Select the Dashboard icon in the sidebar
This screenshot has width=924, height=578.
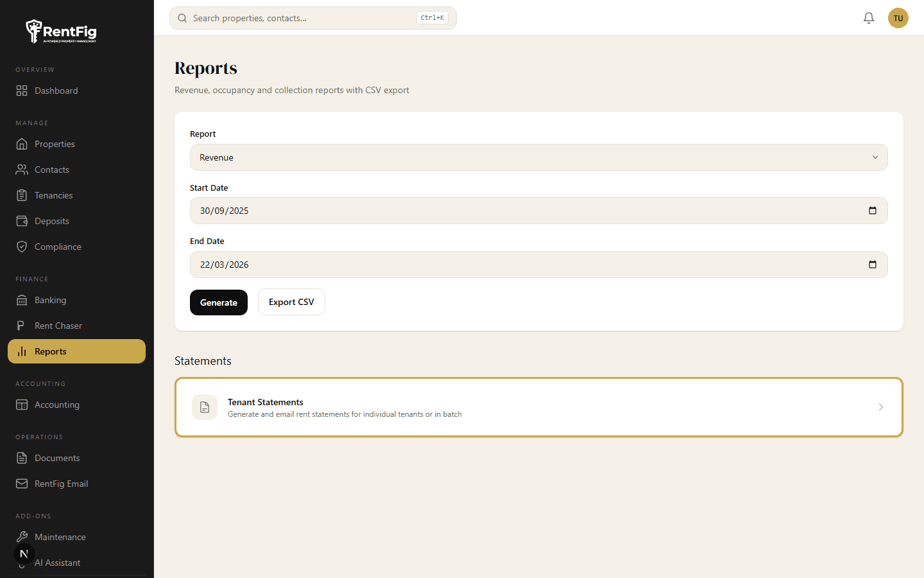(21, 91)
